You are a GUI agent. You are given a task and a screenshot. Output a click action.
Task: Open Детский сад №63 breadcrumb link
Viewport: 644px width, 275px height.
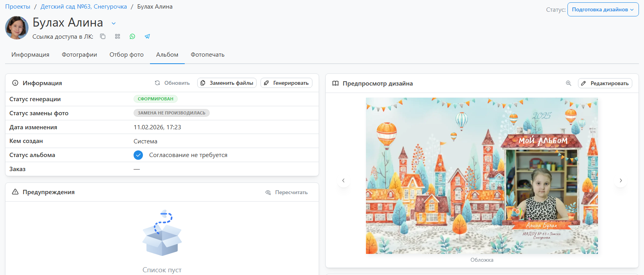(84, 7)
